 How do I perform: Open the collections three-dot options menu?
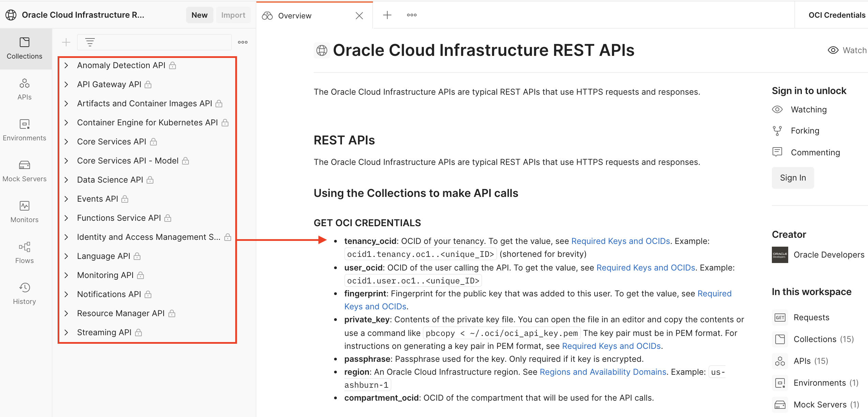[x=243, y=42]
